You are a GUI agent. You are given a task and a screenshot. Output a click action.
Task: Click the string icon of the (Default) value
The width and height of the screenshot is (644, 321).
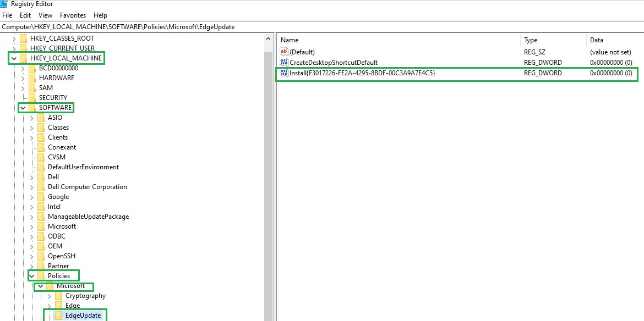[x=284, y=52]
